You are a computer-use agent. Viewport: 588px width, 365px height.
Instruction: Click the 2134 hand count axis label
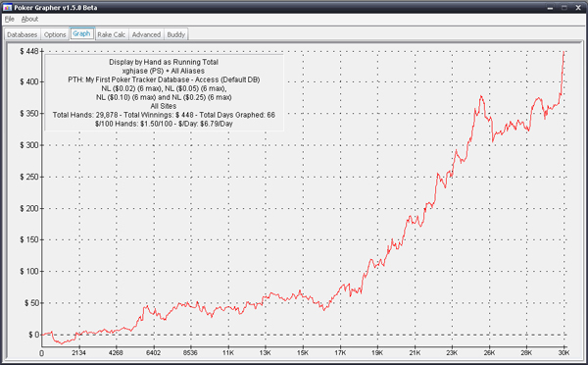[78, 352]
